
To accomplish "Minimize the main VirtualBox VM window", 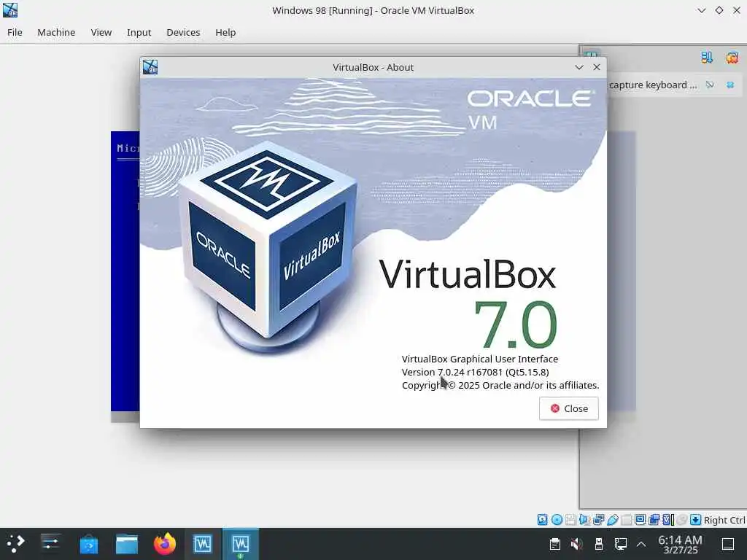I will [701, 10].
